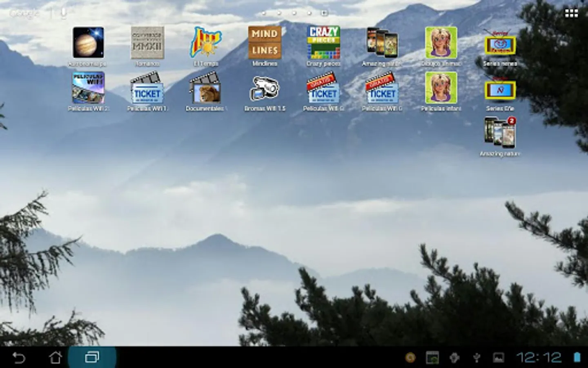
Task: Open the orange circular notification icon
Action: click(x=410, y=358)
